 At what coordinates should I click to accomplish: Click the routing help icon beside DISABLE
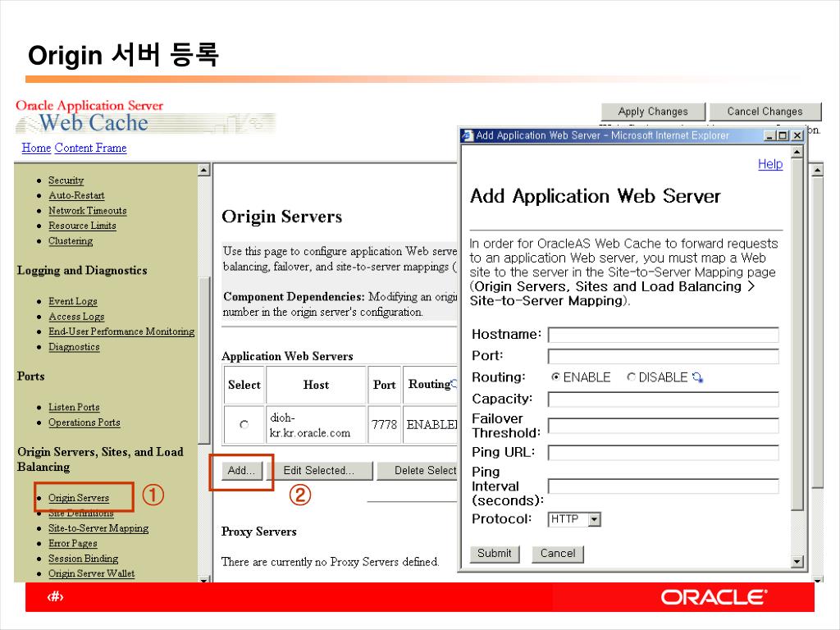click(x=697, y=377)
